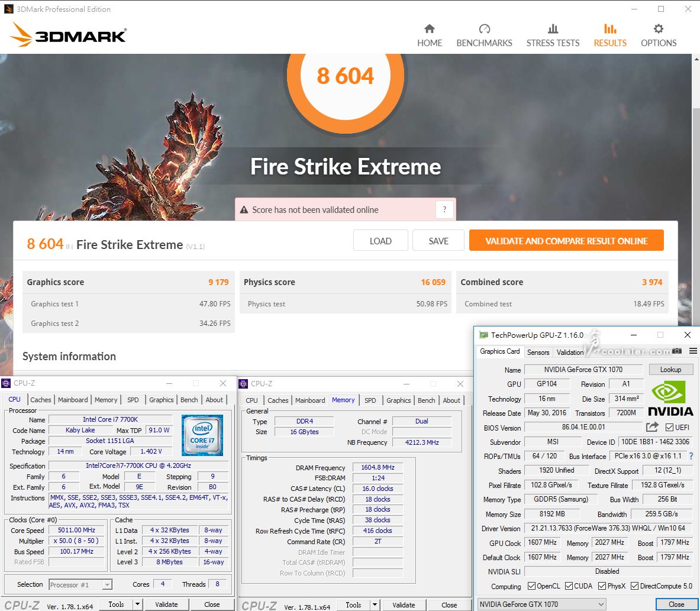Screen dimensions: 700x611
Task: Open Options via the gear icon
Action: (x=658, y=29)
